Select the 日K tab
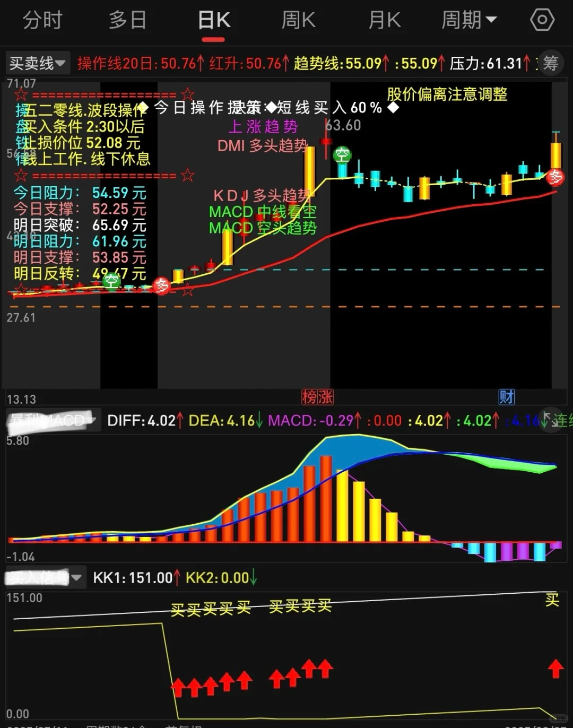The height and width of the screenshot is (728, 573). click(x=214, y=20)
